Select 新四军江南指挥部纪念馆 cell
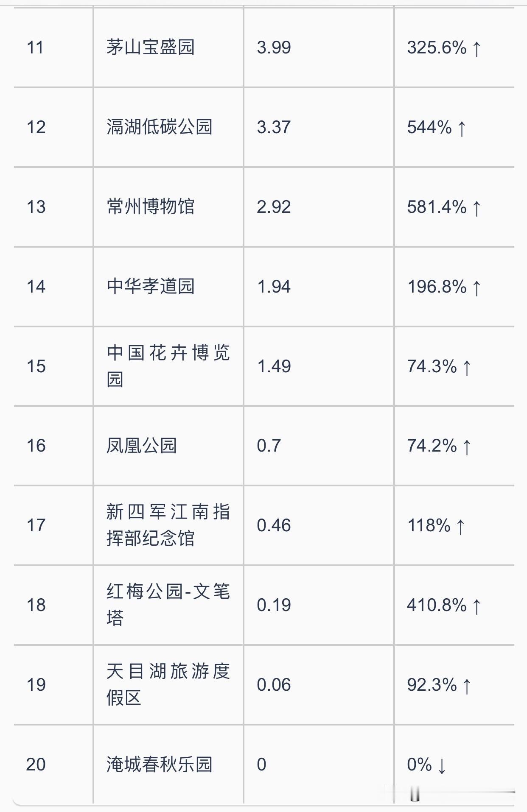Viewport: 527px width, 812px height. (x=168, y=525)
